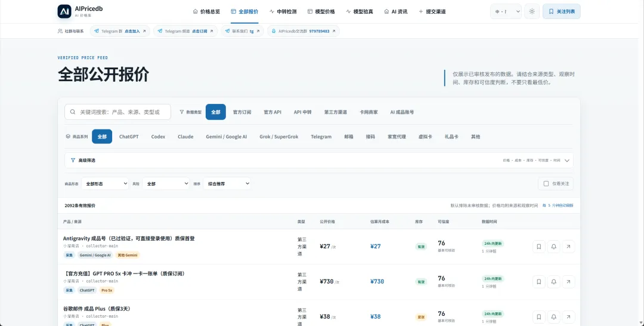644x326 pixels.
Task: Click the ¥730 estimated monthly cost
Action: pyautogui.click(x=377, y=282)
